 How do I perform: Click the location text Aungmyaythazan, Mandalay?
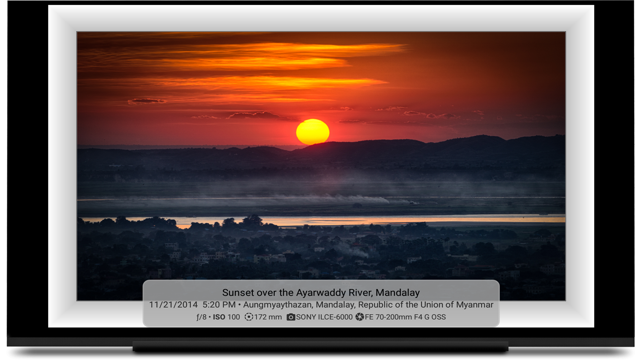[x=299, y=305]
